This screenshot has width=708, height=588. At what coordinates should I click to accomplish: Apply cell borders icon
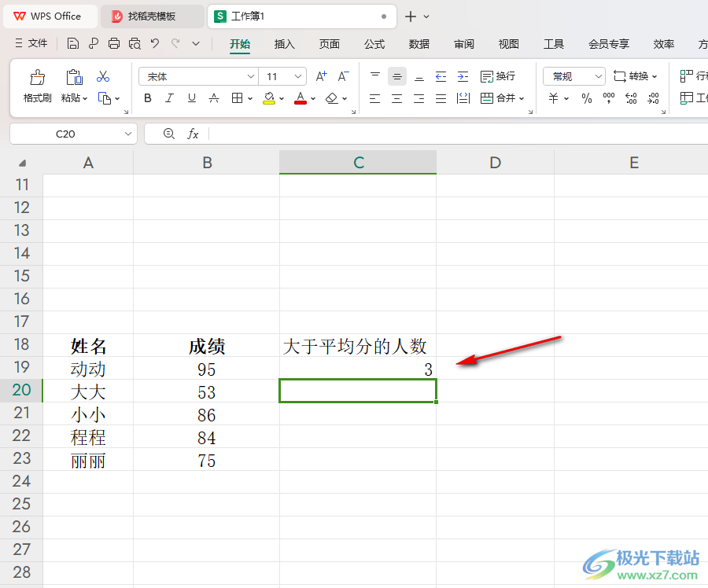(237, 98)
